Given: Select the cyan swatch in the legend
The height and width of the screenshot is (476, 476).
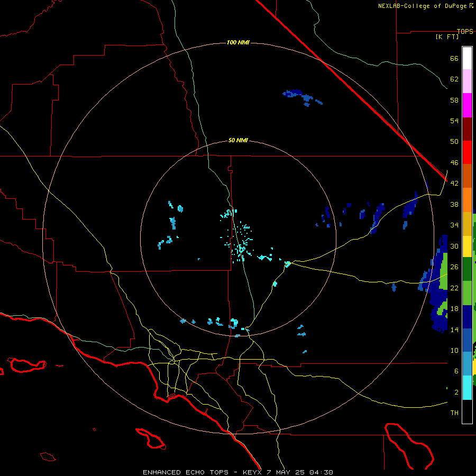Looking at the screenshot, I should click(x=467, y=388).
